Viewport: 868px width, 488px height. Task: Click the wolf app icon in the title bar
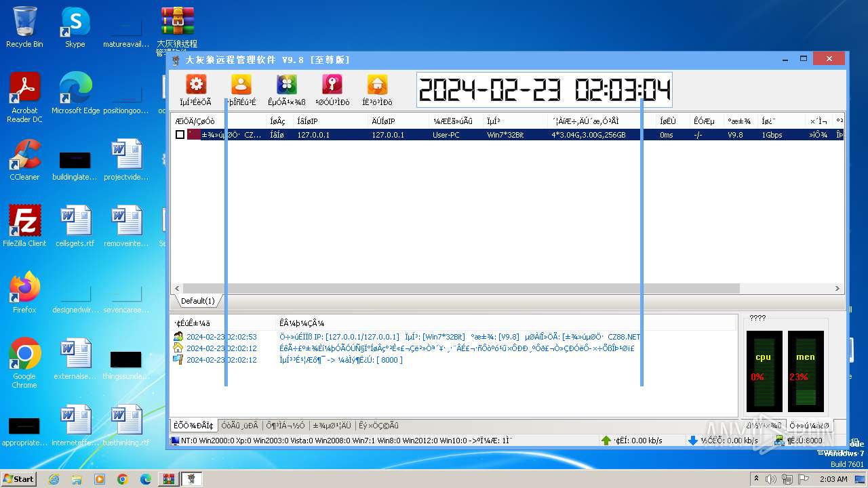point(176,60)
